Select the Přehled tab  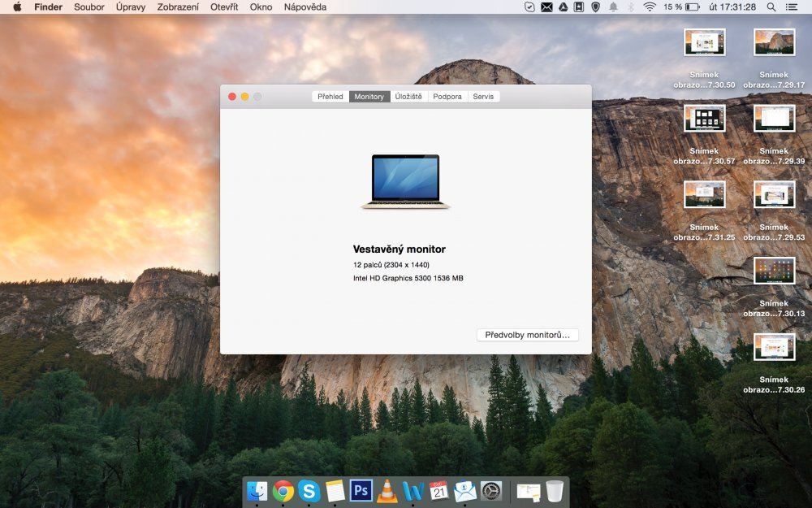point(330,96)
